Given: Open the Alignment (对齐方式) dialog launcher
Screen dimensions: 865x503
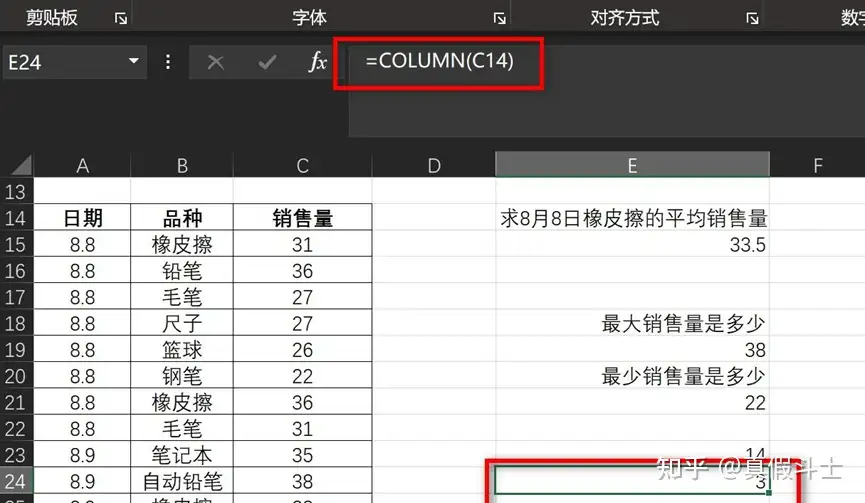Looking at the screenshot, I should coord(752,19).
